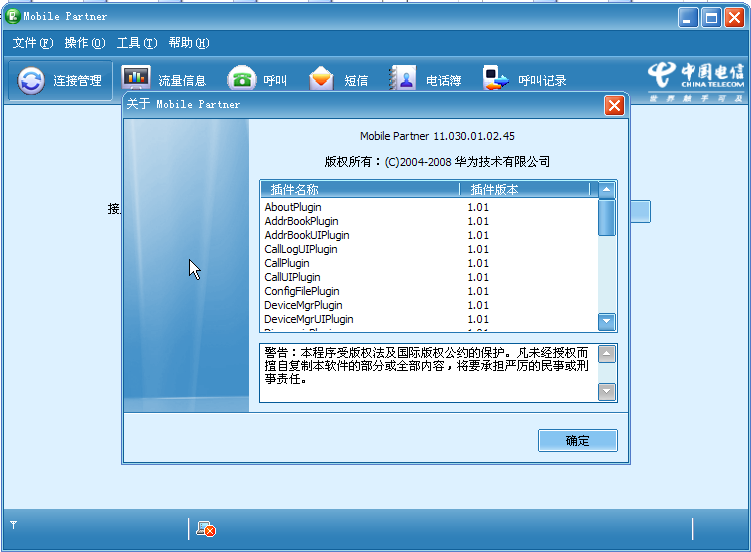Click the China Telecom logo
Image resolution: width=751 pixels, height=552 pixels.
pyautogui.click(x=696, y=80)
